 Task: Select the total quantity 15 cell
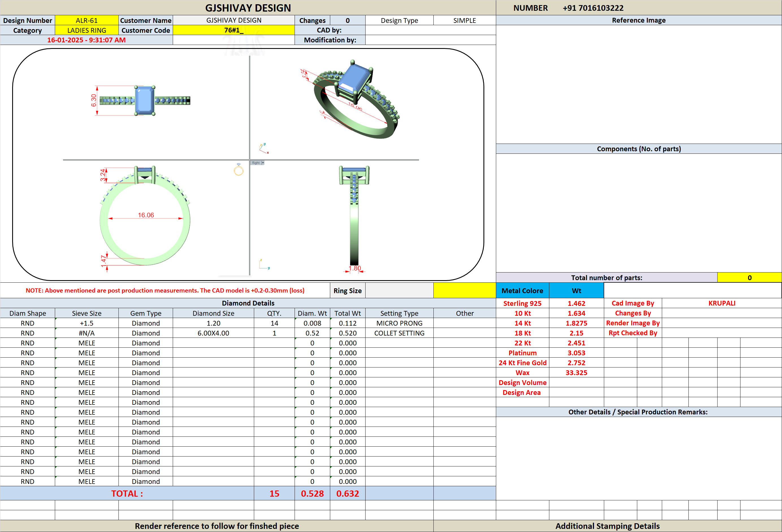tap(274, 493)
